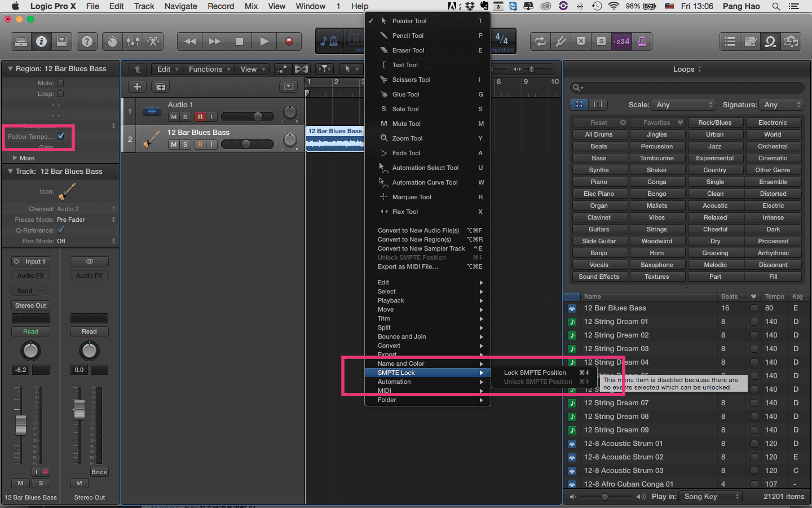
Task: Open the List Editors panel
Action: [730, 41]
